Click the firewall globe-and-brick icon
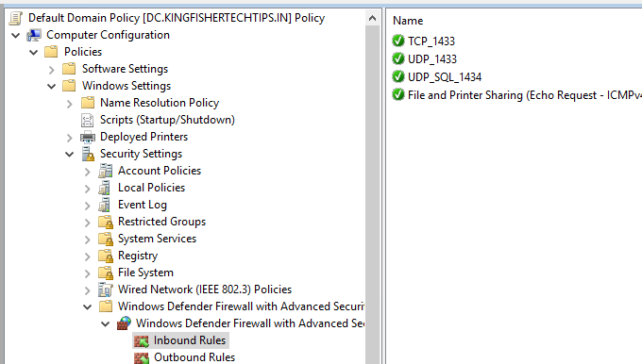This screenshot has height=364, width=642. pos(124,323)
